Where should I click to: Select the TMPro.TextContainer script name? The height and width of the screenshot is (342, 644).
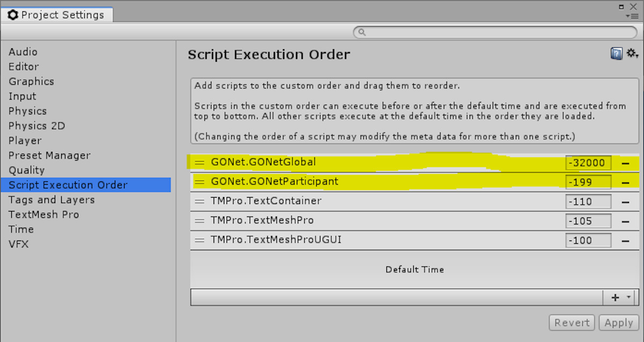pyautogui.click(x=266, y=201)
